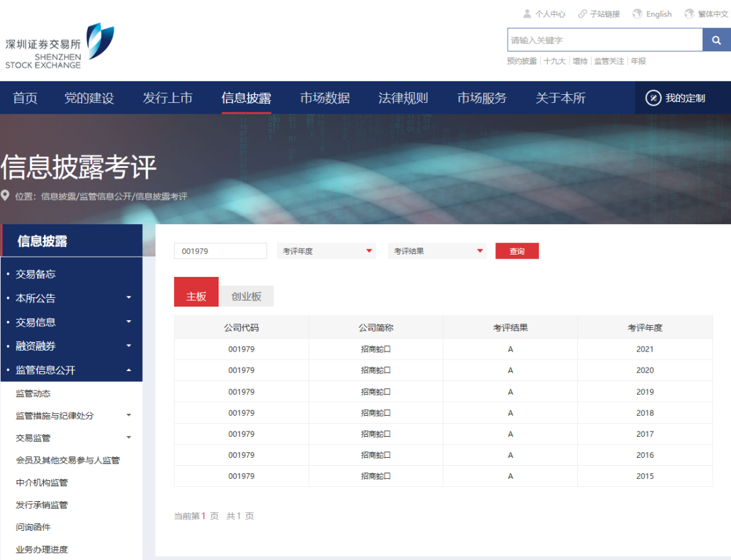
Task: Click the breadcrumb 信息披露/监管信息公开/信息披露考评
Action: pyautogui.click(x=114, y=196)
